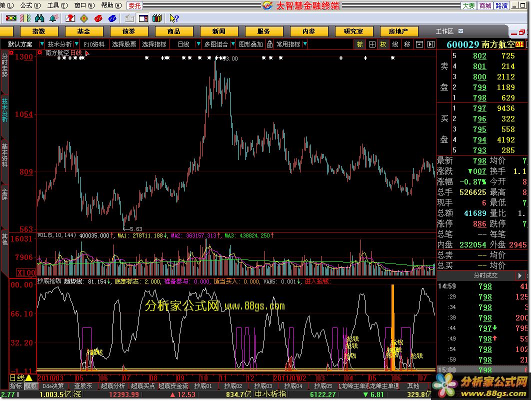The image size is (532, 401).
Task: Select the 超赢分析 indicator tab
Action: click(113, 385)
